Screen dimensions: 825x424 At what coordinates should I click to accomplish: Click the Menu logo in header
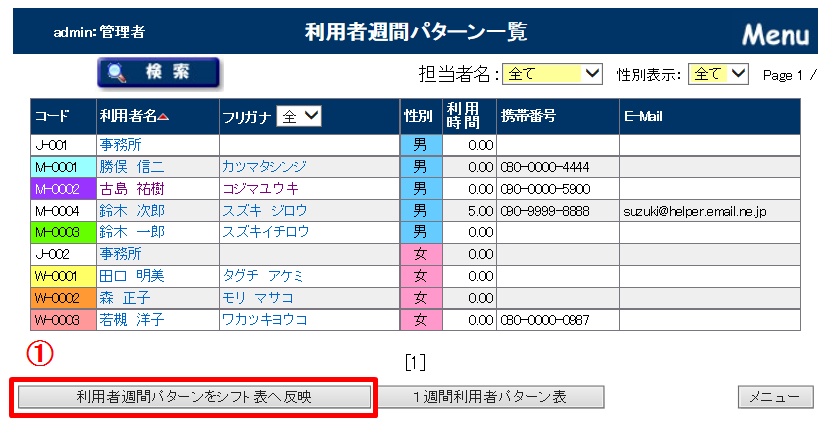(775, 34)
